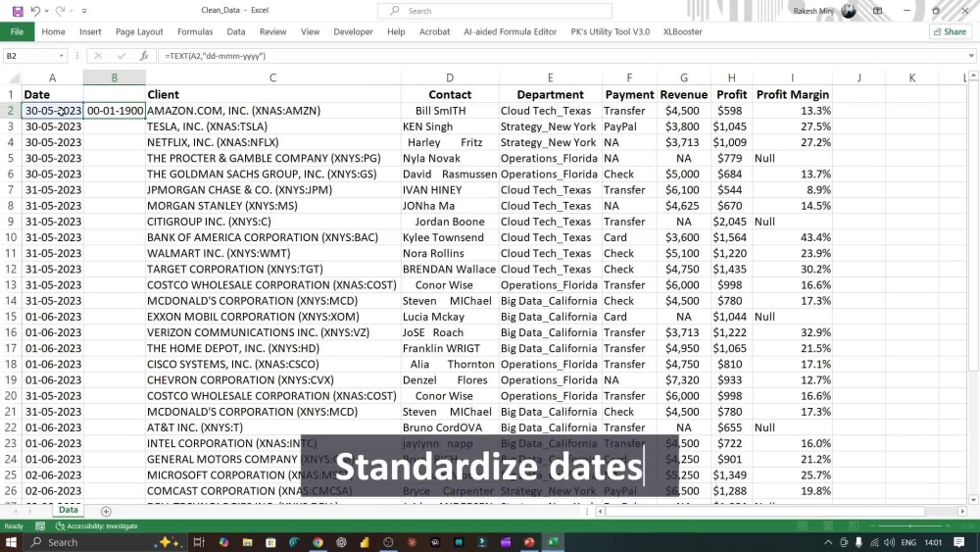Open the File tab
This screenshot has height=552, width=980.
[x=17, y=31]
